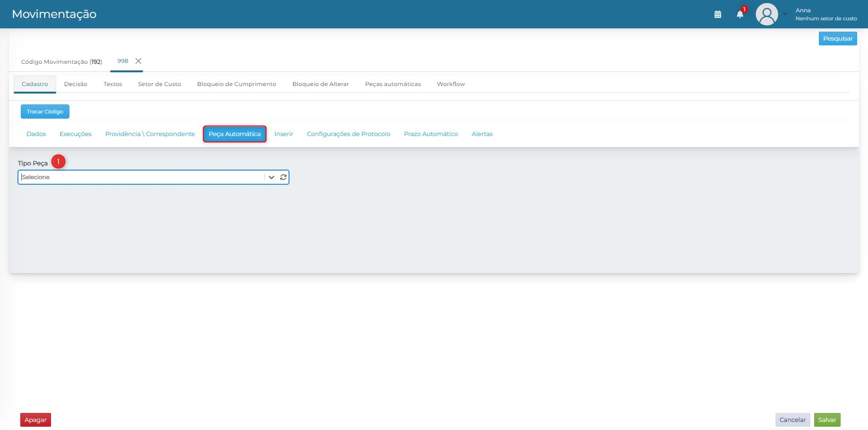Screen dimensions: 868x430
Task: Refresh the Tipo Peça list
Action: tap(283, 177)
